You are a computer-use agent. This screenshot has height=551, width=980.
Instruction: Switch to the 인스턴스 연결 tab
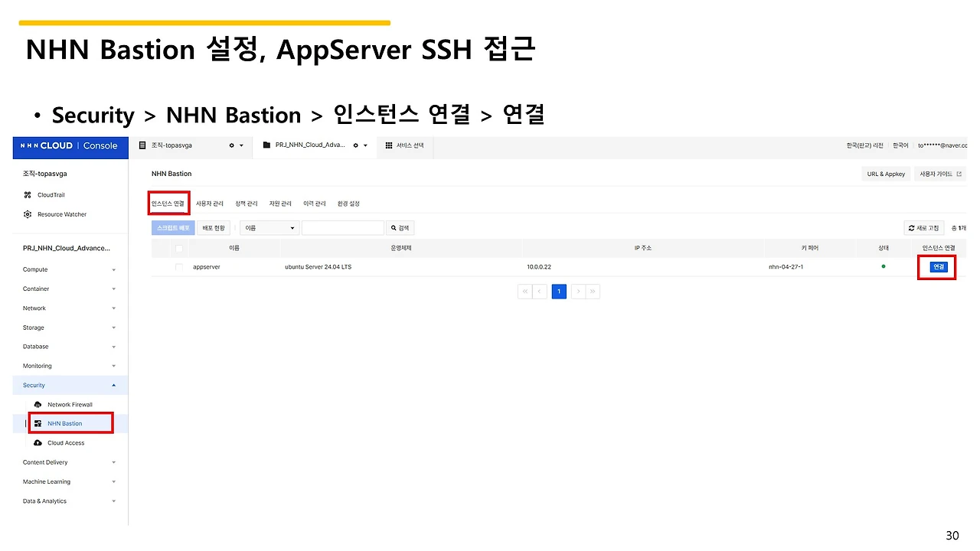point(168,204)
